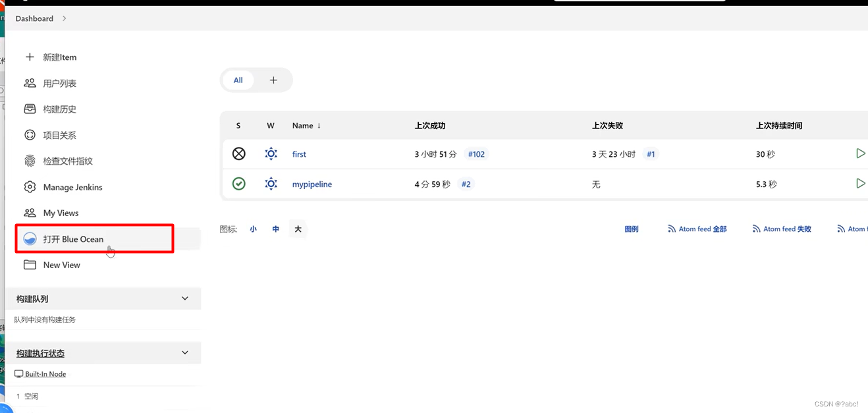Run a build of the mypipeline job

click(x=860, y=184)
